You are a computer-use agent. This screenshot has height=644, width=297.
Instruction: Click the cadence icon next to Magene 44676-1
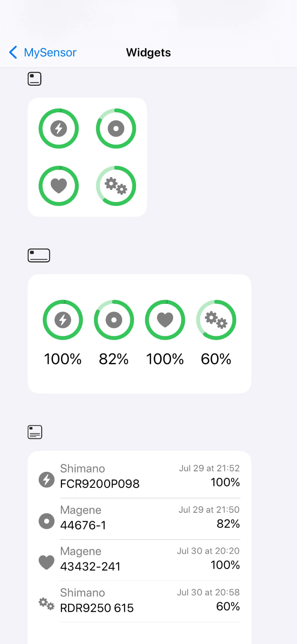point(46,521)
